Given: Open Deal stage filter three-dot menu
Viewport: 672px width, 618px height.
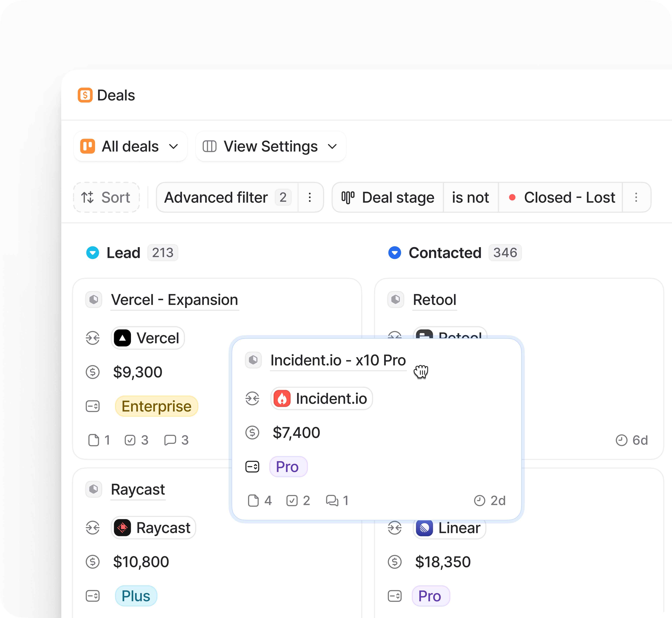Looking at the screenshot, I should [x=636, y=197].
